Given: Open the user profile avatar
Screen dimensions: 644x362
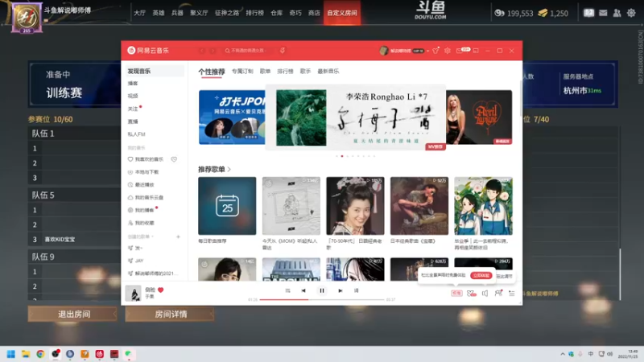Looking at the screenshot, I should tap(384, 51).
